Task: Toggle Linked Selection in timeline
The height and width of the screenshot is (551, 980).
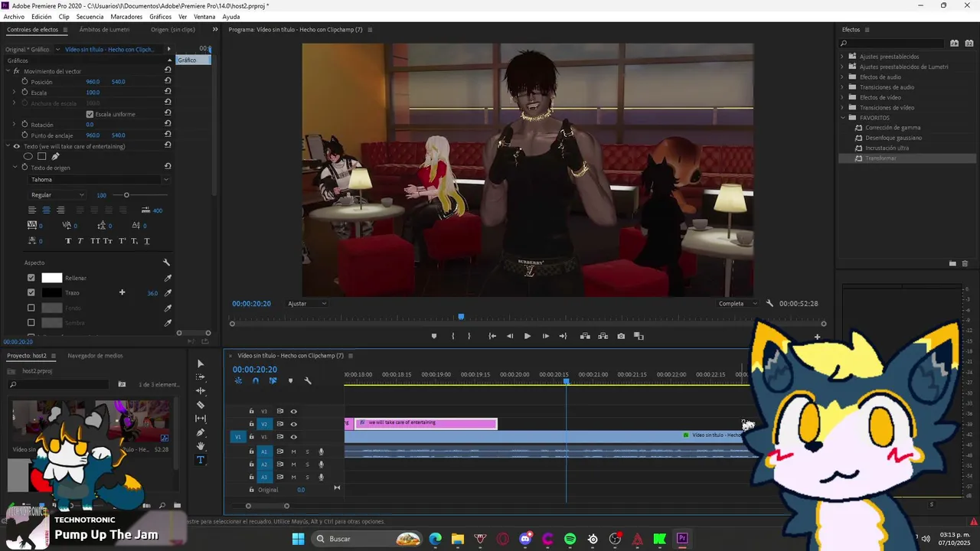Action: pyautogui.click(x=273, y=380)
